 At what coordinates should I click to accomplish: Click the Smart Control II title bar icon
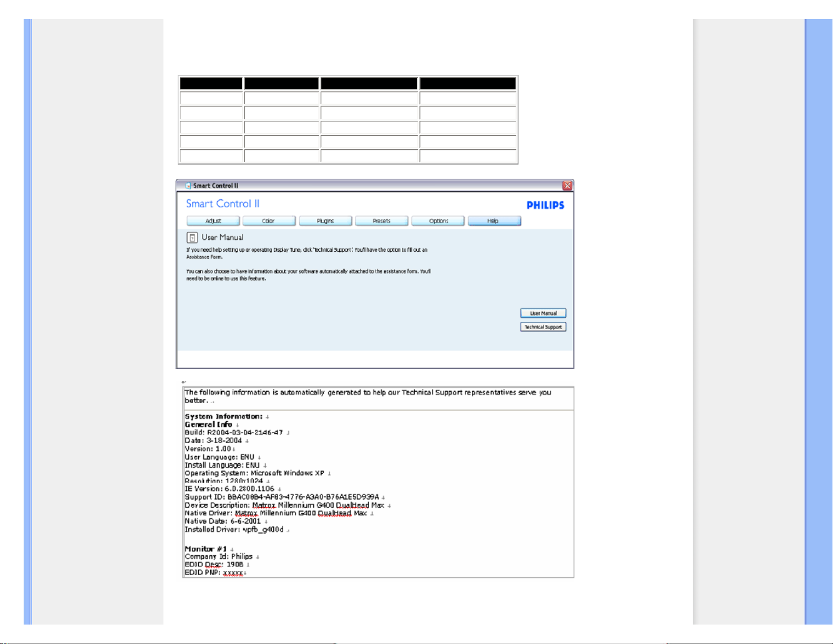(x=188, y=186)
